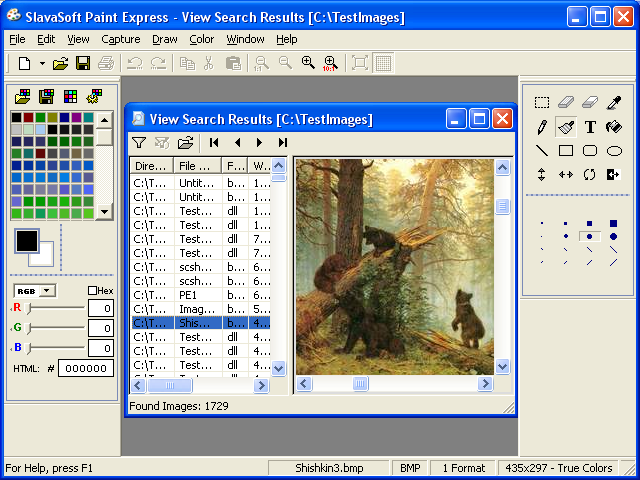The width and height of the screenshot is (640, 480).
Task: Open the Color menu
Action: click(x=202, y=39)
